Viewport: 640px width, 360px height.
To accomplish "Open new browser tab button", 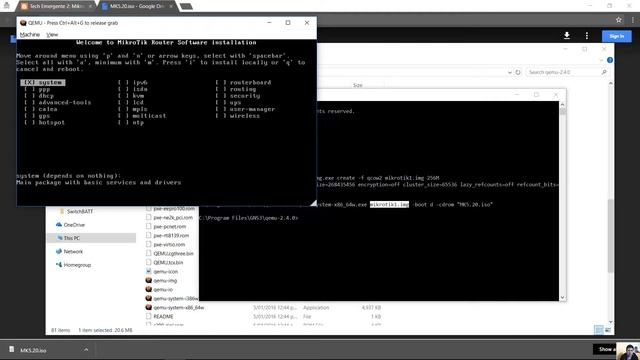I will click(x=186, y=6).
